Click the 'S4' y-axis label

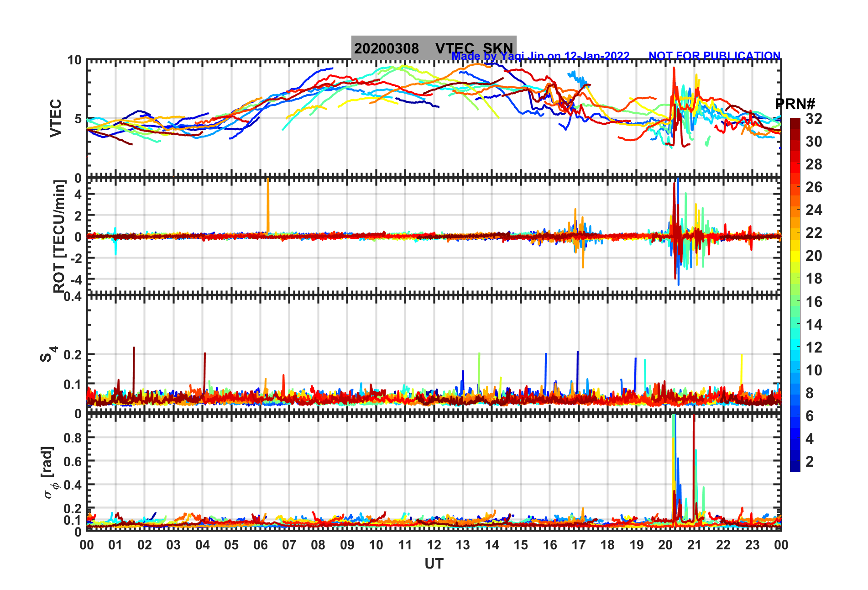coord(48,354)
